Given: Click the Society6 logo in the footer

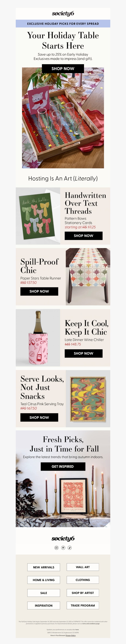Looking at the screenshot, I should pyautogui.click(x=63, y=538).
